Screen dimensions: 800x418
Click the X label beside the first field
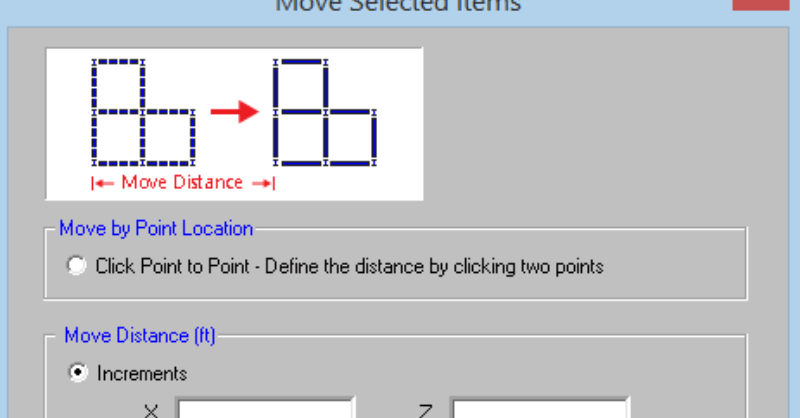click(152, 410)
